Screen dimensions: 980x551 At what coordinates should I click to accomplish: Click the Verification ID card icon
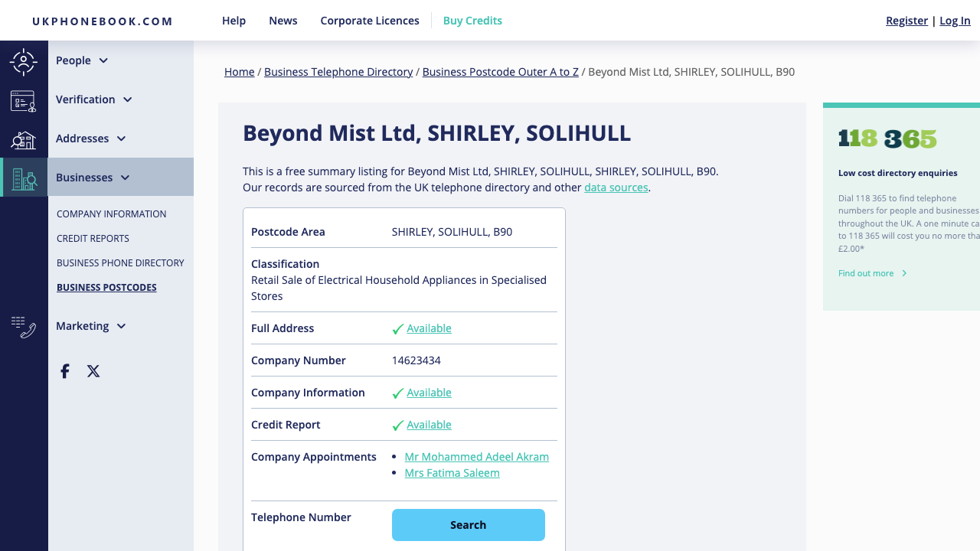24,100
